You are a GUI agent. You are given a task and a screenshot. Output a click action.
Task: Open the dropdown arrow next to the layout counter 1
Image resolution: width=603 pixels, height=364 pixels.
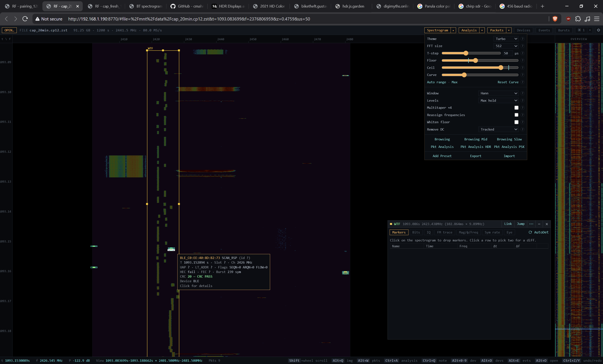pos(590,30)
